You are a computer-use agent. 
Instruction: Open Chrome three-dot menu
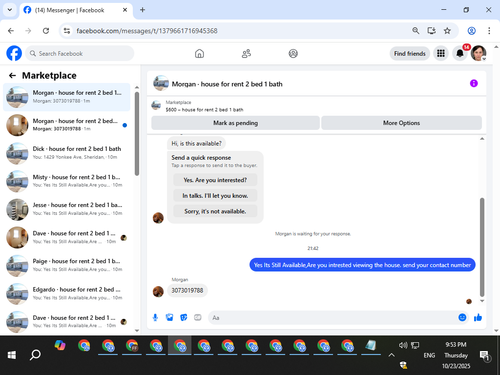click(489, 31)
